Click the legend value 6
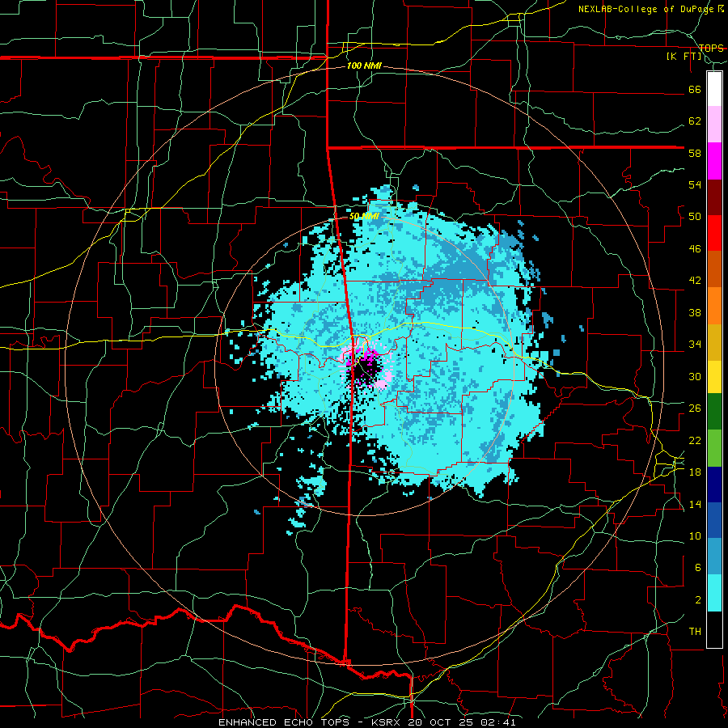The height and width of the screenshot is (728, 728). (698, 568)
